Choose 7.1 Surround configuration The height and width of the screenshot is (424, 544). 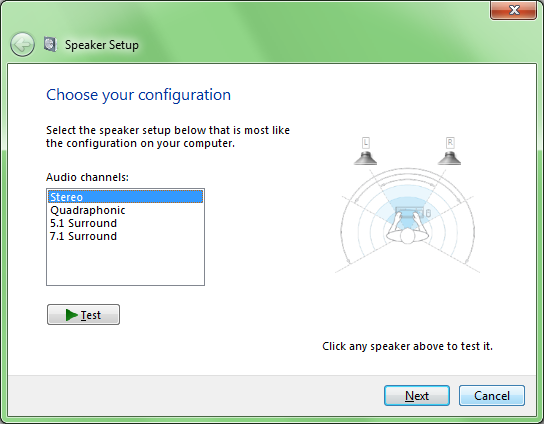tap(83, 236)
